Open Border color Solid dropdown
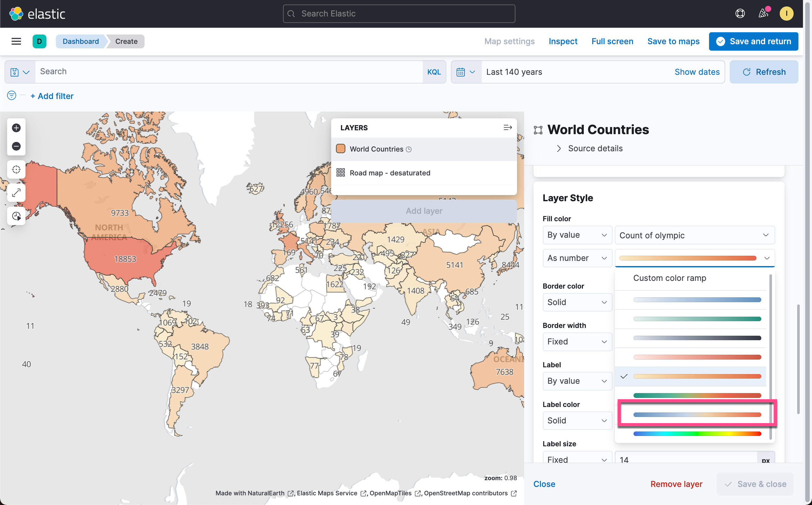812x505 pixels. pyautogui.click(x=577, y=302)
